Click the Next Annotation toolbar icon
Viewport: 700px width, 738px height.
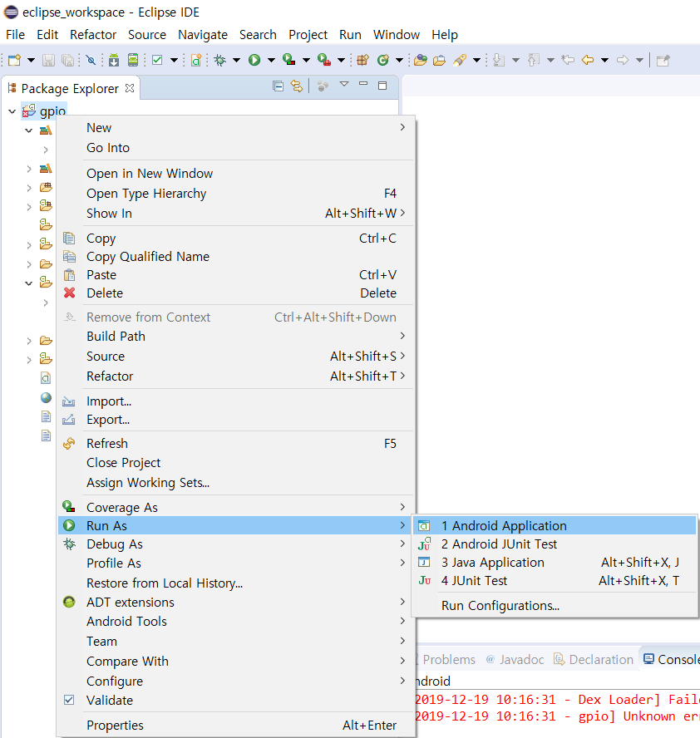[499, 60]
